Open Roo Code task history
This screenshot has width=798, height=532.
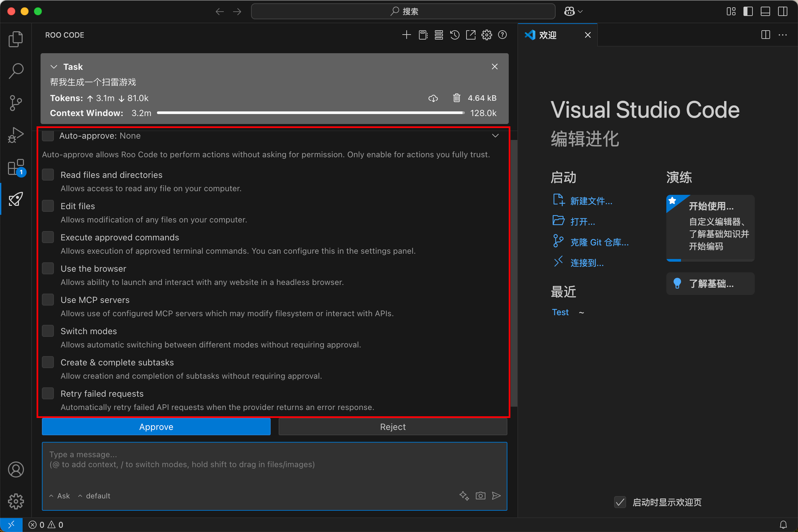click(x=455, y=35)
